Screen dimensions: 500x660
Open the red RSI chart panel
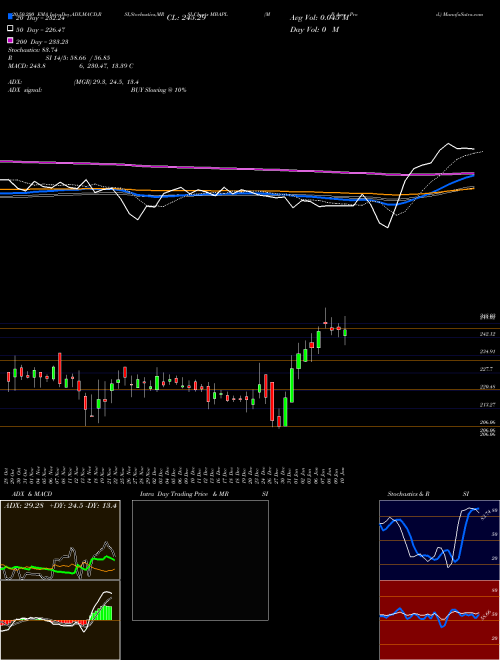click(x=439, y=620)
